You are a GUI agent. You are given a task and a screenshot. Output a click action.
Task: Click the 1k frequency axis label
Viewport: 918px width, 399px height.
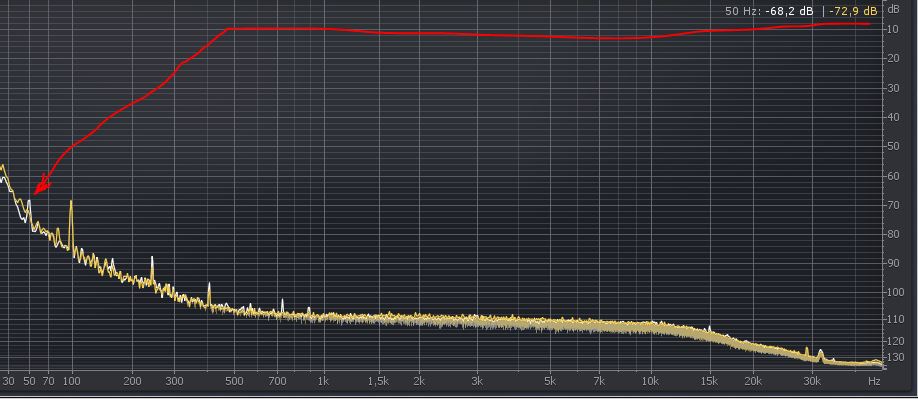click(x=323, y=381)
